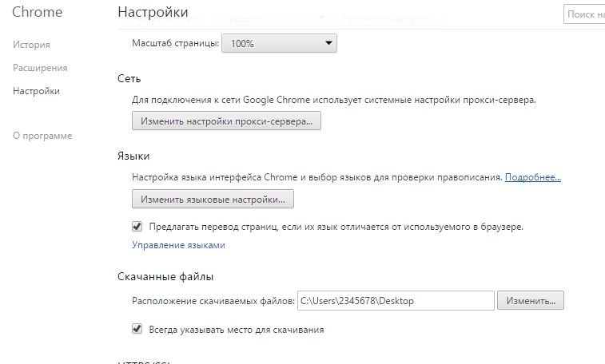
Task: Expand the Масштаб страницы 100% dropdown
Action: 279,44
